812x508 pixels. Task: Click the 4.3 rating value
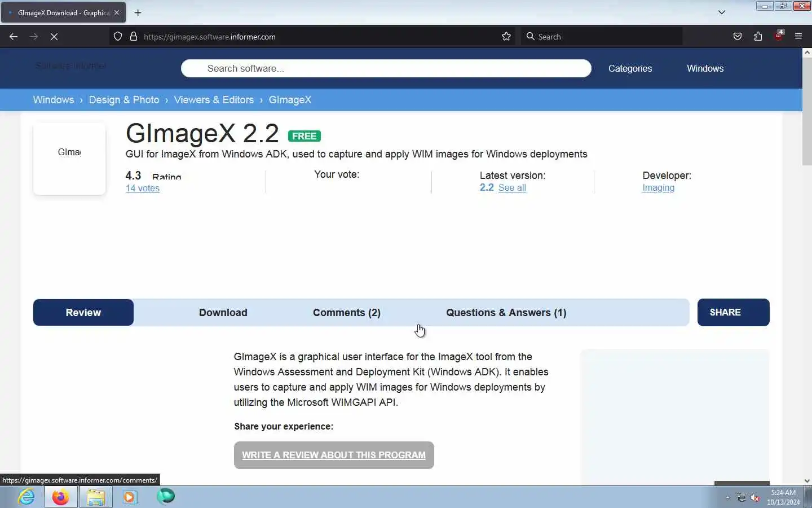tap(134, 176)
